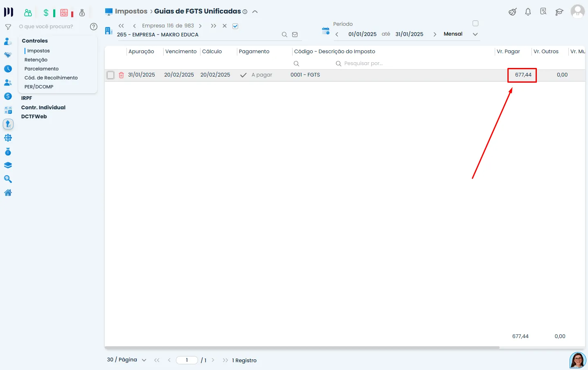Click the Pesquisar por search field
Image resolution: width=588 pixels, height=370 pixels.
point(363,63)
